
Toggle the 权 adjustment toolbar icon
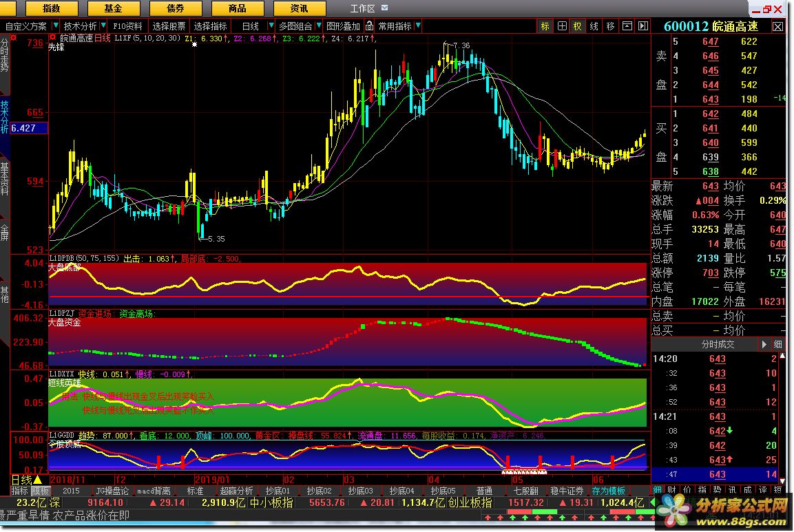coord(577,26)
